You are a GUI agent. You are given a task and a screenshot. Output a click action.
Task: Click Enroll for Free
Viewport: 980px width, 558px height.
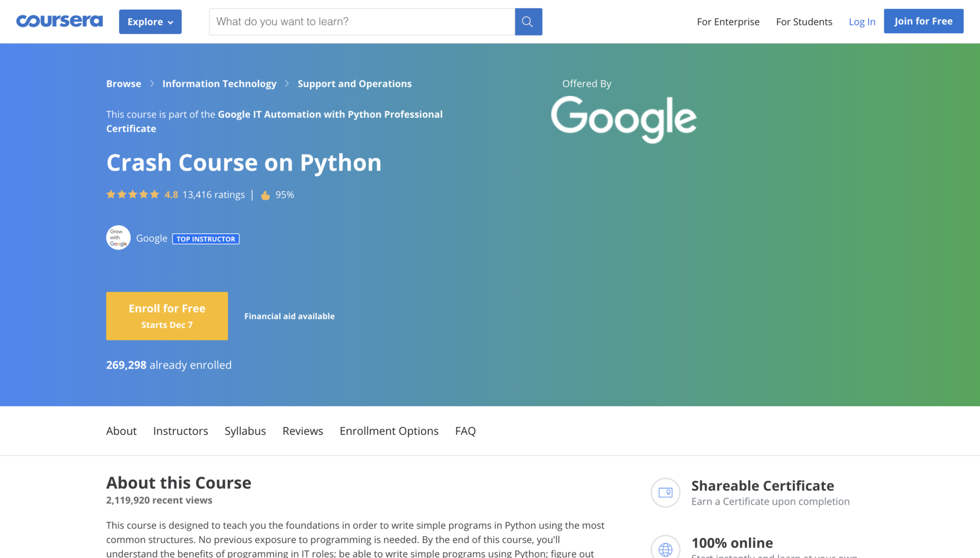click(167, 316)
